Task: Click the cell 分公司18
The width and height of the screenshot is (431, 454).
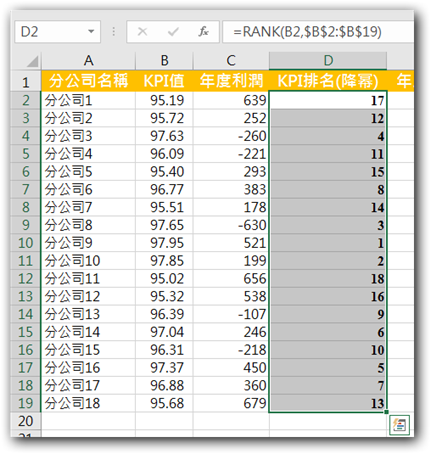Action: [88, 403]
